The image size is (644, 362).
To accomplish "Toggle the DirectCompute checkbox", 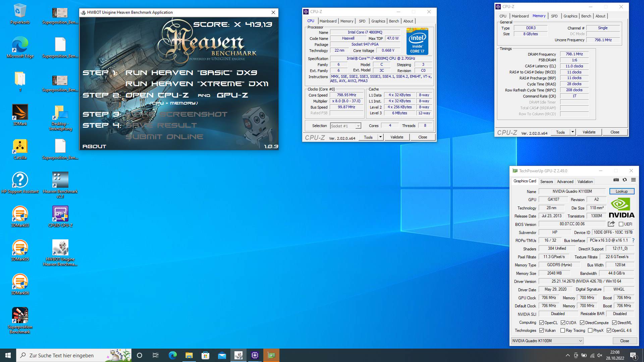I will [582, 323].
